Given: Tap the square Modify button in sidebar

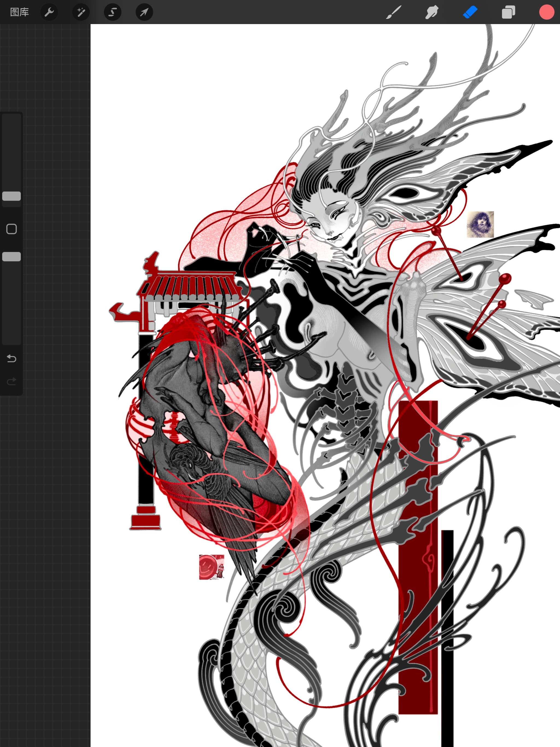Looking at the screenshot, I should [x=11, y=229].
